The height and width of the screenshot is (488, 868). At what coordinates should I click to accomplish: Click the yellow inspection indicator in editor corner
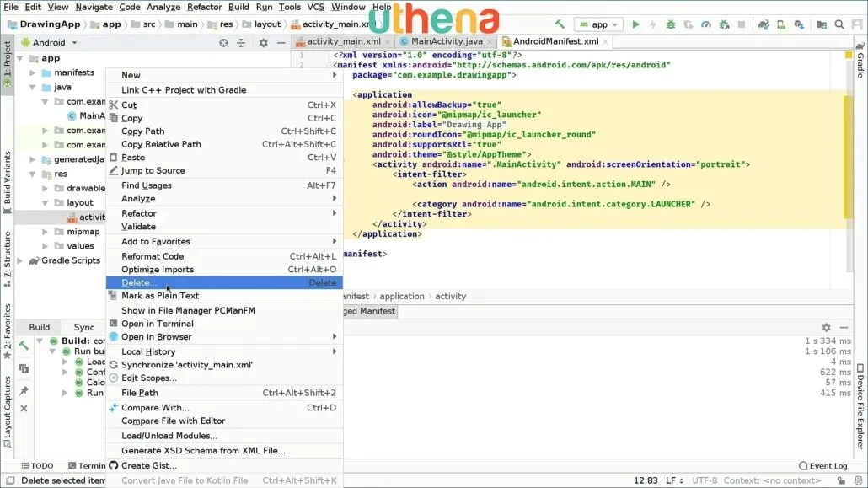tap(849, 56)
